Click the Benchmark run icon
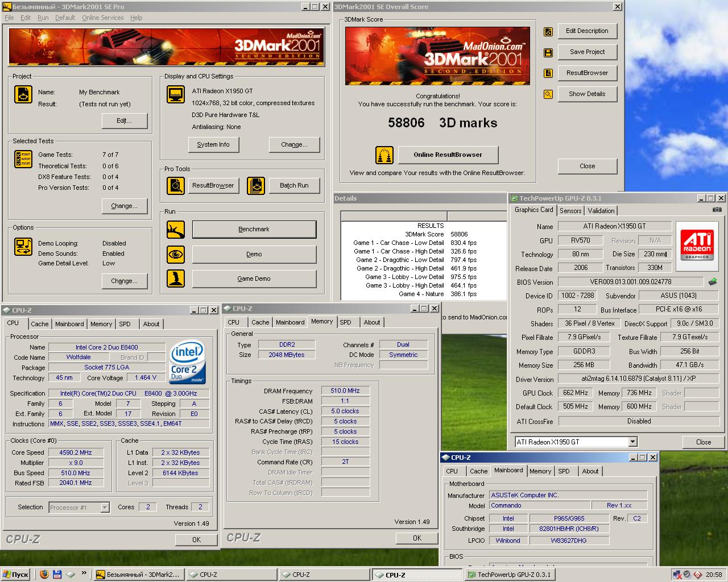The width and height of the screenshot is (728, 582). 176,230
